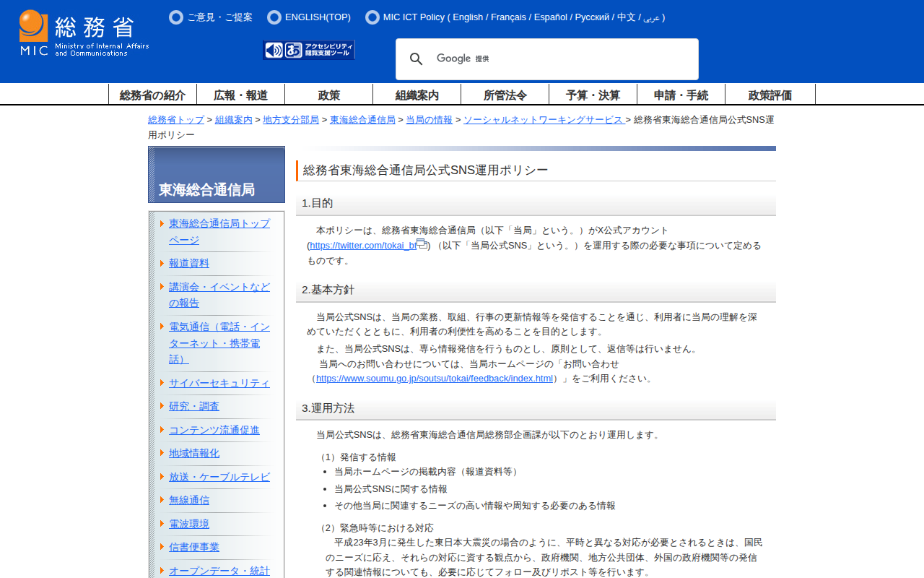
Task: Open the 総務省の紹介 menu
Action: (152, 95)
